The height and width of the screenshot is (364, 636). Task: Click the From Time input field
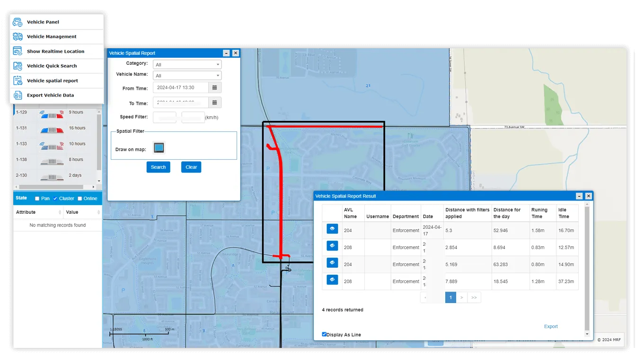click(x=181, y=87)
